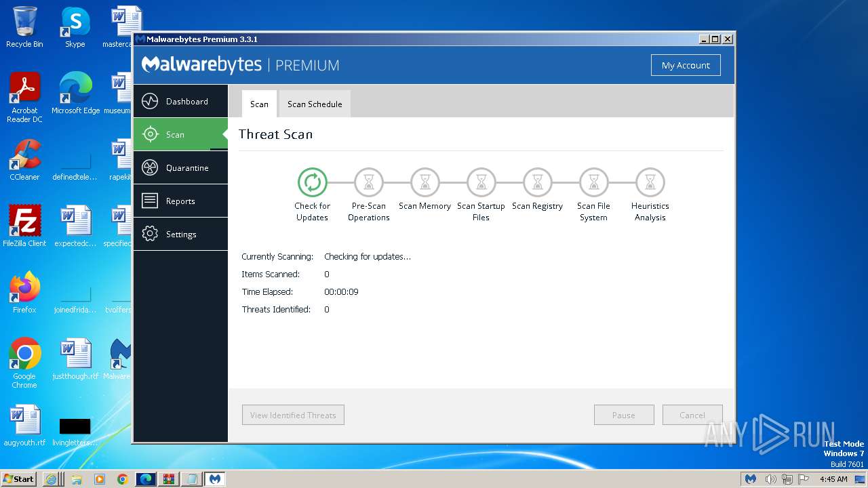Open the Firefox desktop shortcut

tap(24, 292)
